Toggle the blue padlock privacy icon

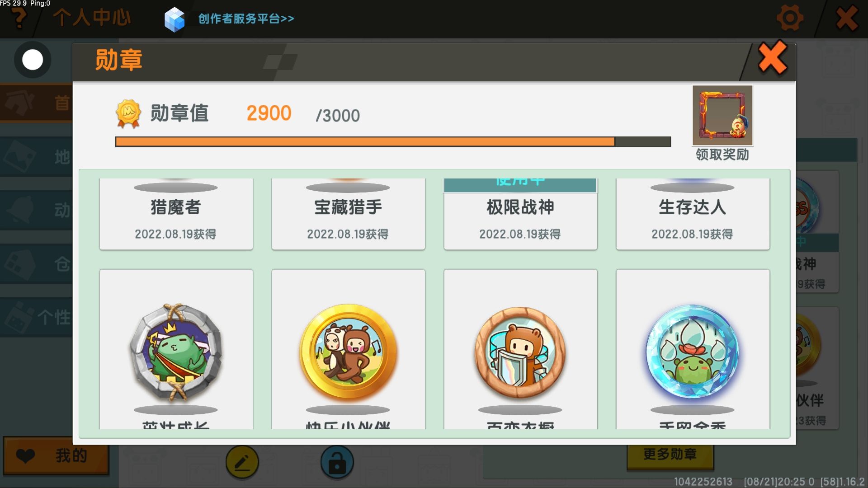click(337, 462)
